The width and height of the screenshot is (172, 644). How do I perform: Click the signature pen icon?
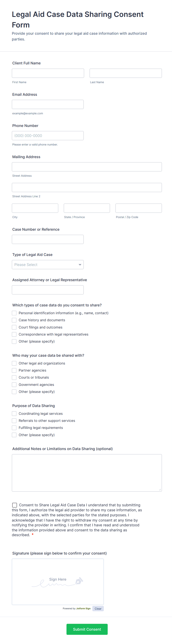click(x=79, y=581)
